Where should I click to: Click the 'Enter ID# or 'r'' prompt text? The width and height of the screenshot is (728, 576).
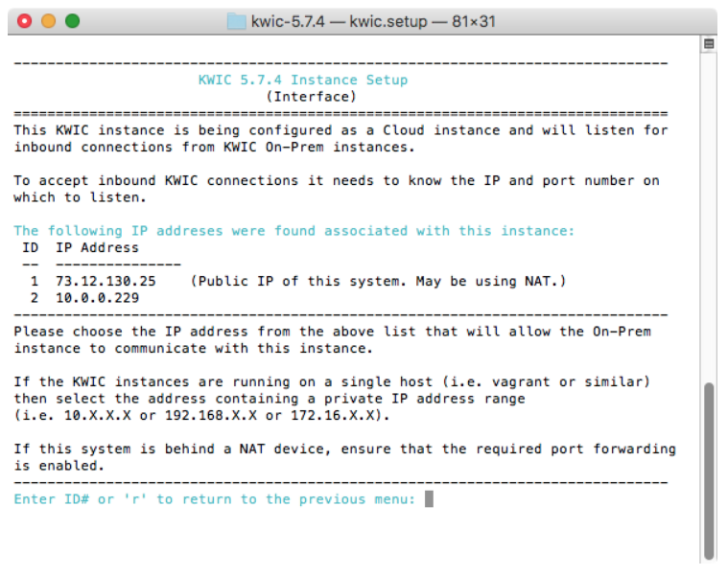[x=81, y=499]
